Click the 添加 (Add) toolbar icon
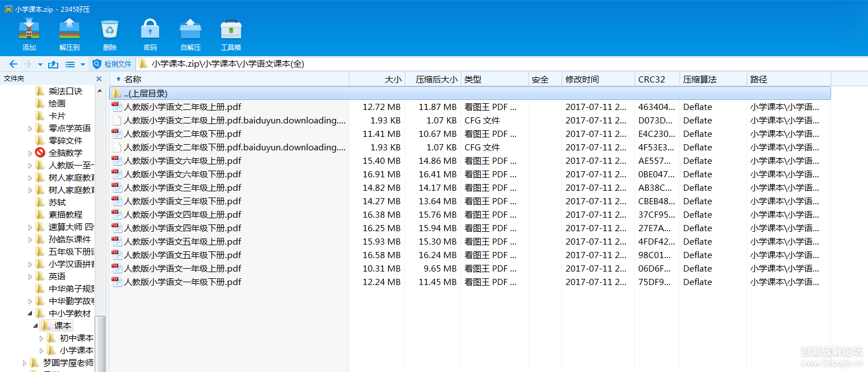The height and width of the screenshot is (372, 868). point(29,30)
